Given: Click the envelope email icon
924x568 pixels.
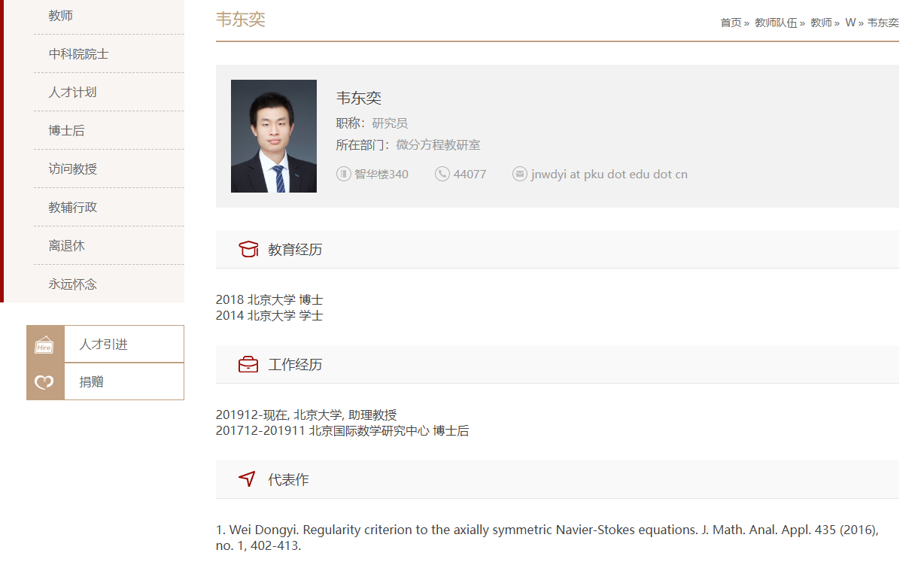Looking at the screenshot, I should tap(519, 175).
